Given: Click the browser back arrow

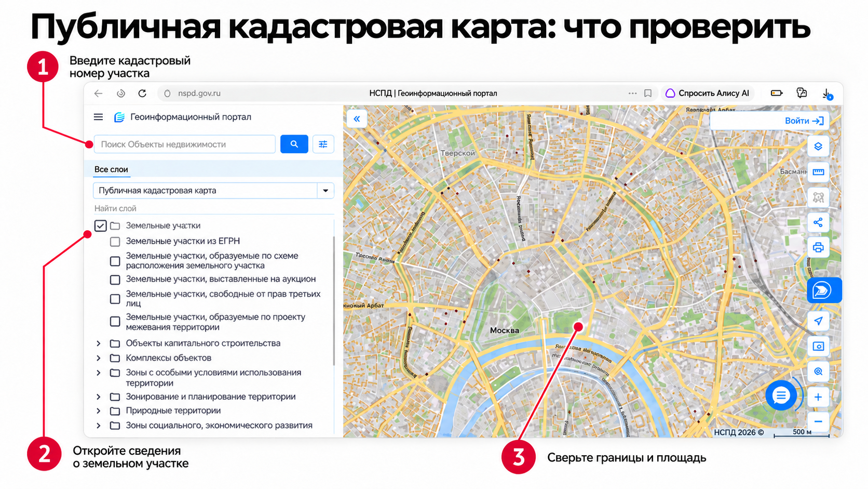Looking at the screenshot, I should 98,94.
